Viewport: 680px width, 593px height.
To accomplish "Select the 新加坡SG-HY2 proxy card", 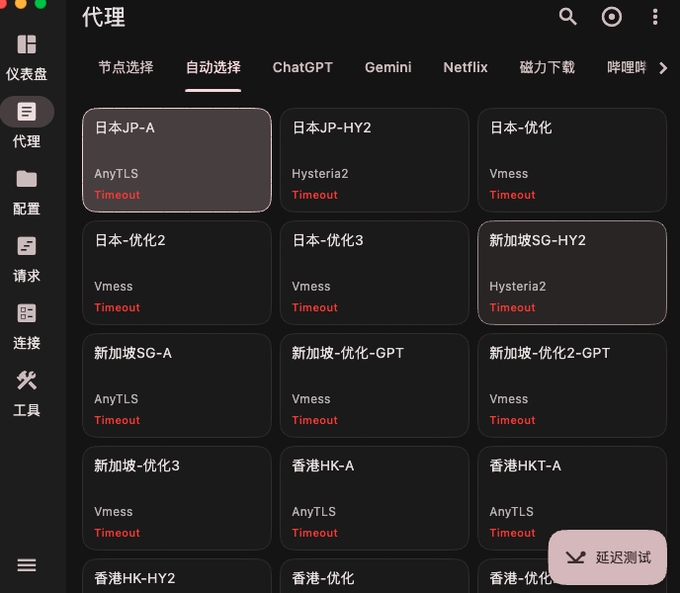I will 572,273.
